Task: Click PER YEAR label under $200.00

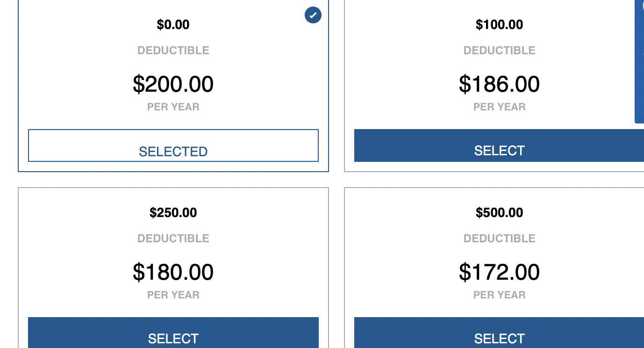Action: [173, 107]
